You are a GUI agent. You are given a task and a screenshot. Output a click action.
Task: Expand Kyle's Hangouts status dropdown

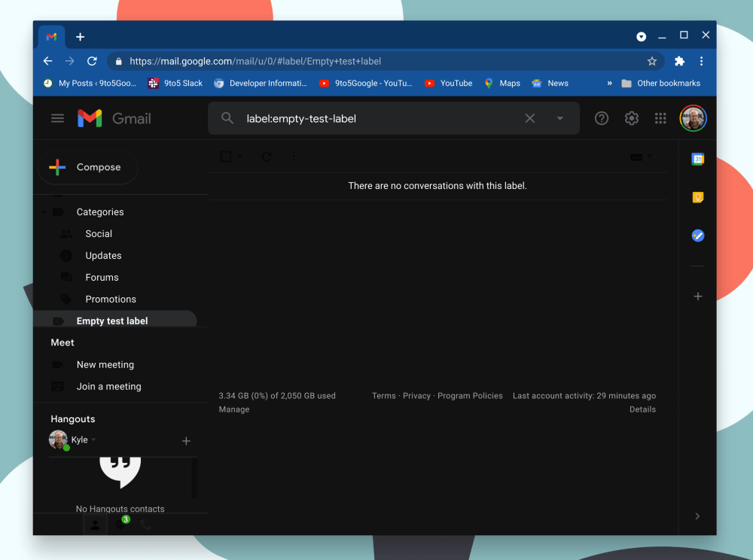(93, 440)
